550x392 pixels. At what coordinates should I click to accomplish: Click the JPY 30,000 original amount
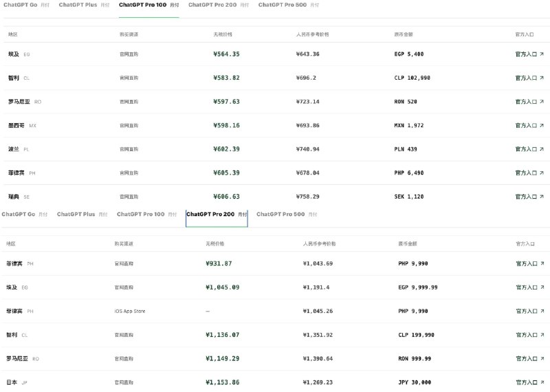coord(415,382)
